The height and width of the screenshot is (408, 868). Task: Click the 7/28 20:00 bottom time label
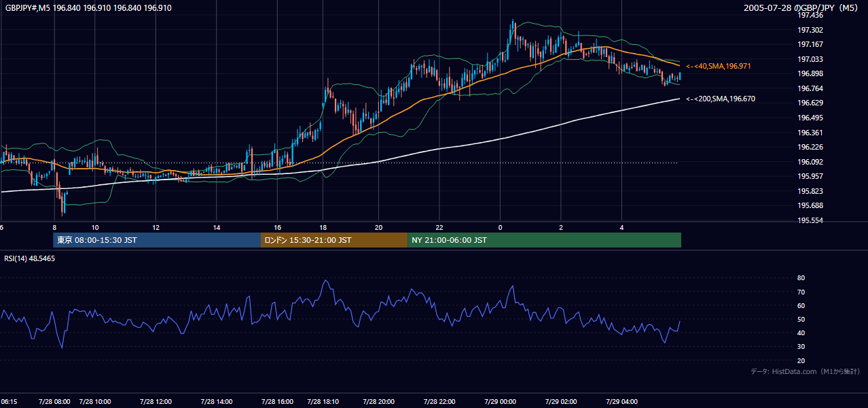point(379,402)
